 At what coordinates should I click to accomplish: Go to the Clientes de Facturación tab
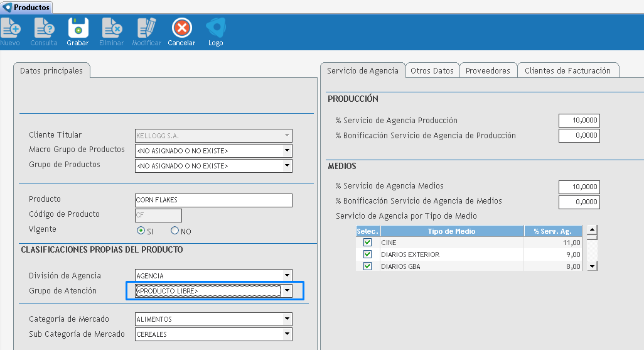[567, 71]
